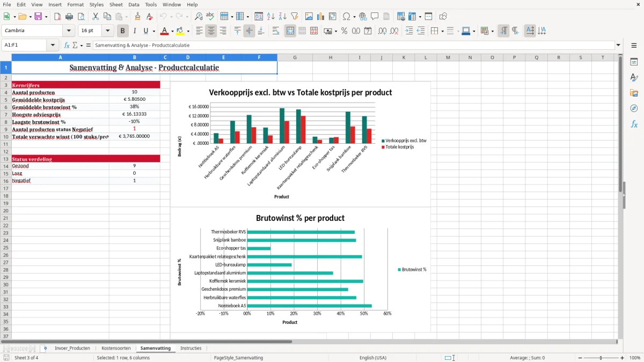Viewport: 644px width, 362px height.
Task: Open the Background Color dropdown arrow
Action: (x=188, y=31)
